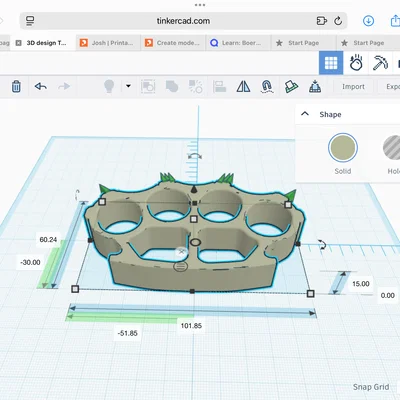Redo the undone action

pyautogui.click(x=64, y=87)
